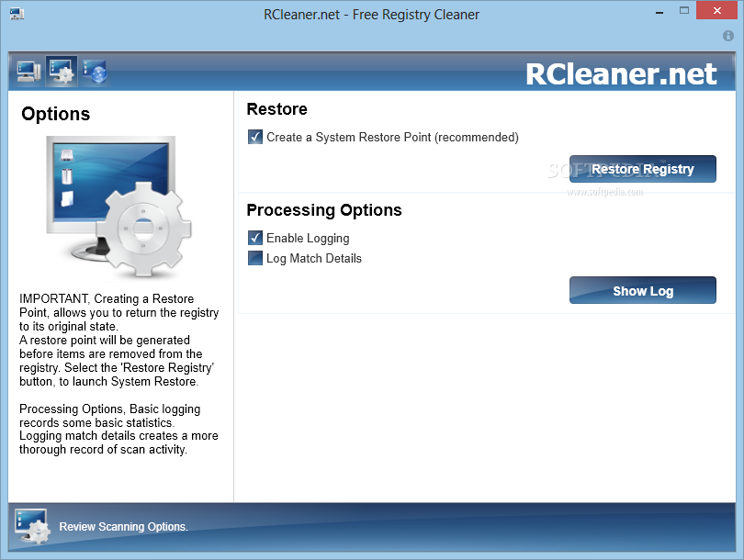Enable the Log Match Details checkbox
This screenshot has height=560, width=744.
click(x=255, y=258)
